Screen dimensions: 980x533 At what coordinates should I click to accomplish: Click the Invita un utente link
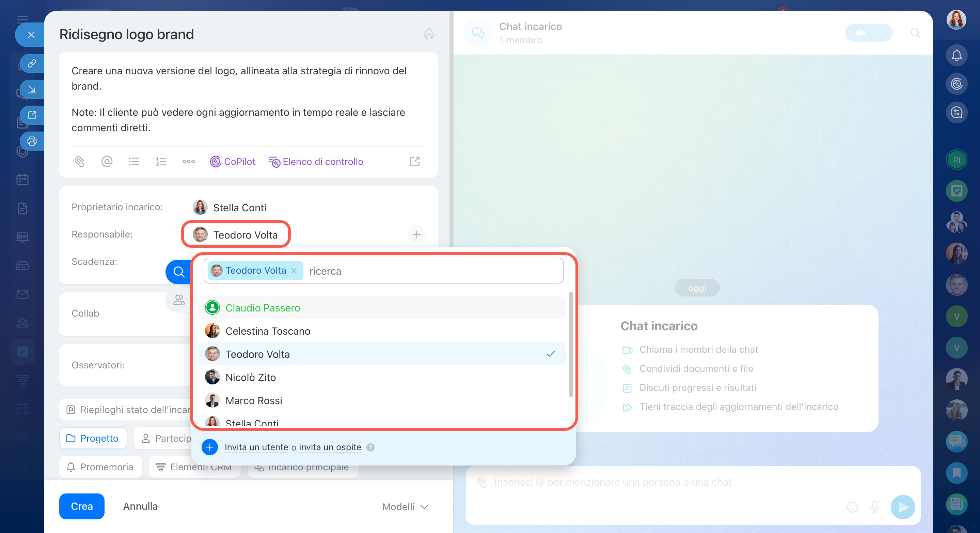pyautogui.click(x=256, y=447)
